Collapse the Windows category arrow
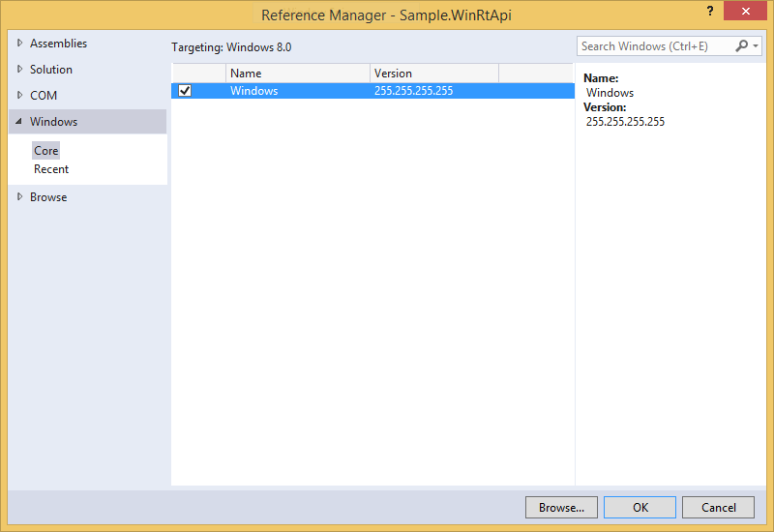Image resolution: width=774 pixels, height=532 pixels. pos(19,122)
